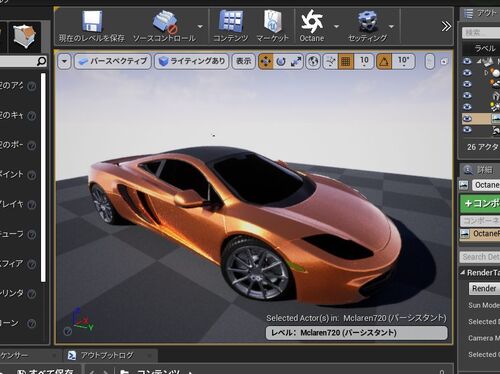Open help icon for キューブ row
This screenshot has height=374, width=500.
tap(31, 234)
